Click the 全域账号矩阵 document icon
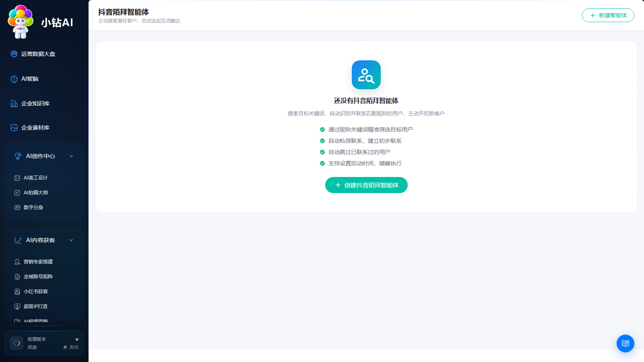 point(17,277)
